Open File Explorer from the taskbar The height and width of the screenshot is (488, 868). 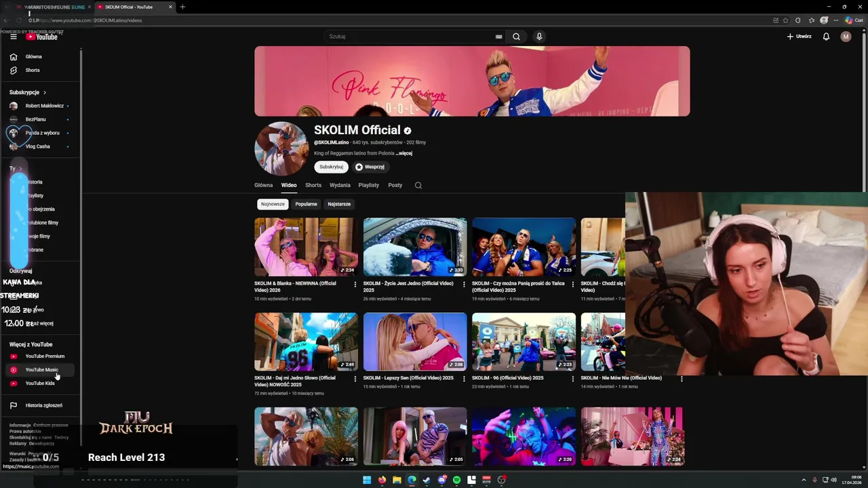point(397,480)
